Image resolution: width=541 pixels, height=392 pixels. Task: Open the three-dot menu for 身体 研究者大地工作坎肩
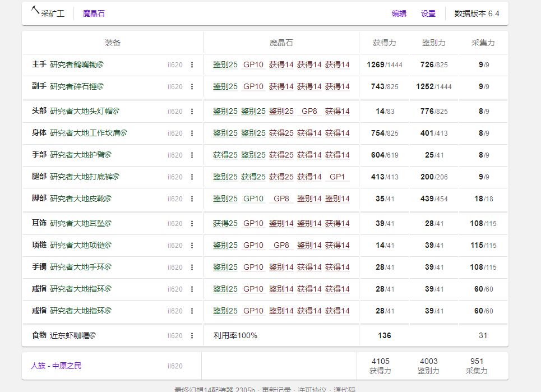[193, 133]
